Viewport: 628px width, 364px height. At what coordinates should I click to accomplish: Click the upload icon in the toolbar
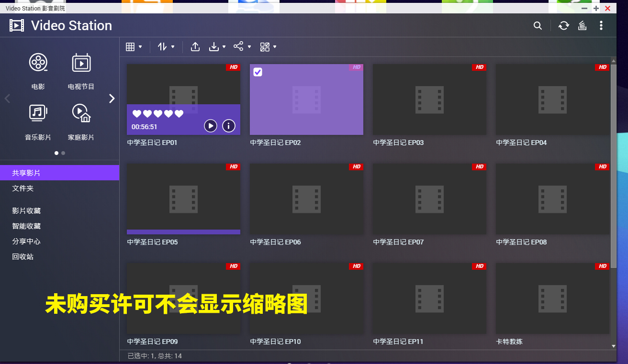click(195, 46)
